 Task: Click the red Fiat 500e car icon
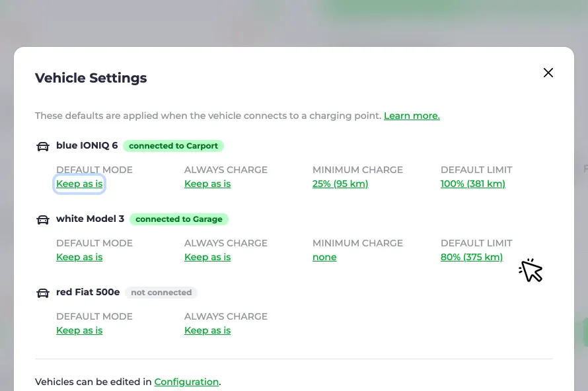pos(43,293)
